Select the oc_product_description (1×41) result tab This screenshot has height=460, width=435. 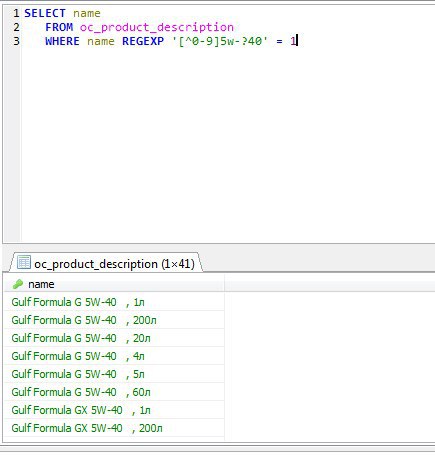click(x=106, y=263)
